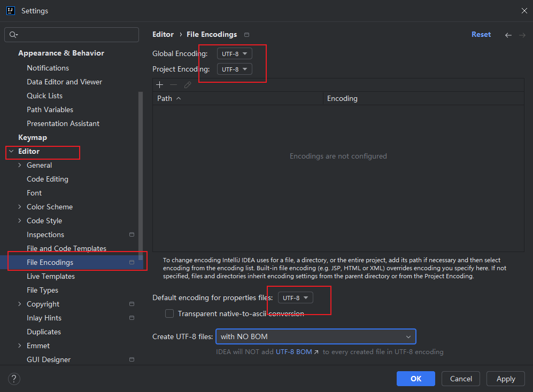Click the Apply button

506,379
